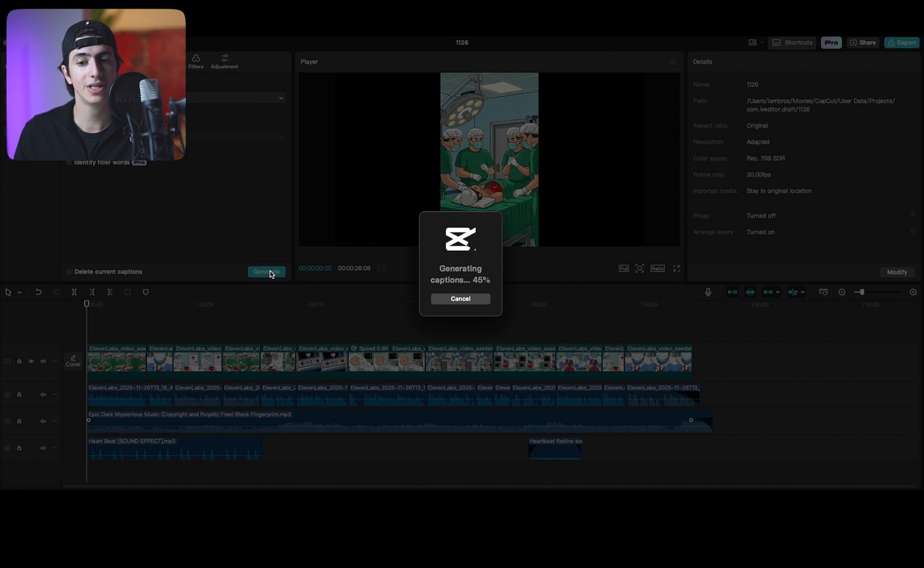
Task: Open more options for Epic Dark Music track
Action: pyautogui.click(x=55, y=421)
